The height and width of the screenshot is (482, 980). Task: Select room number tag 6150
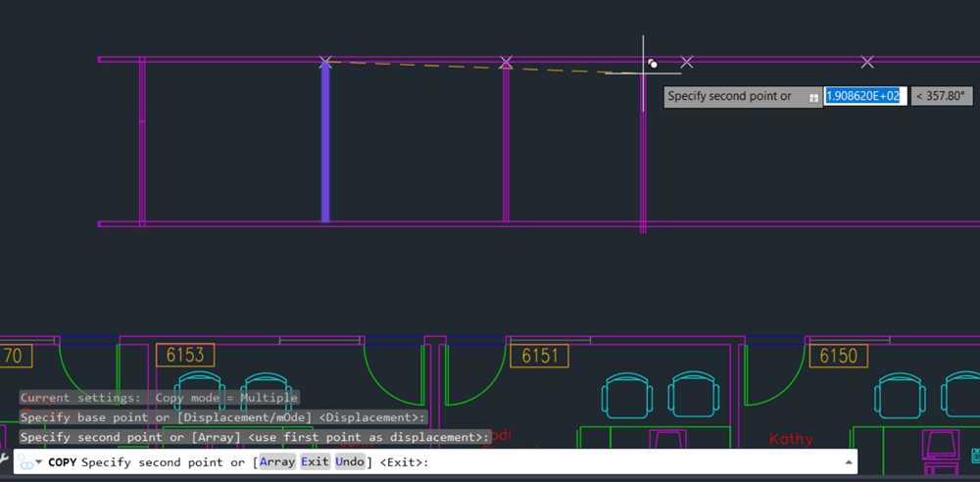coord(838,355)
